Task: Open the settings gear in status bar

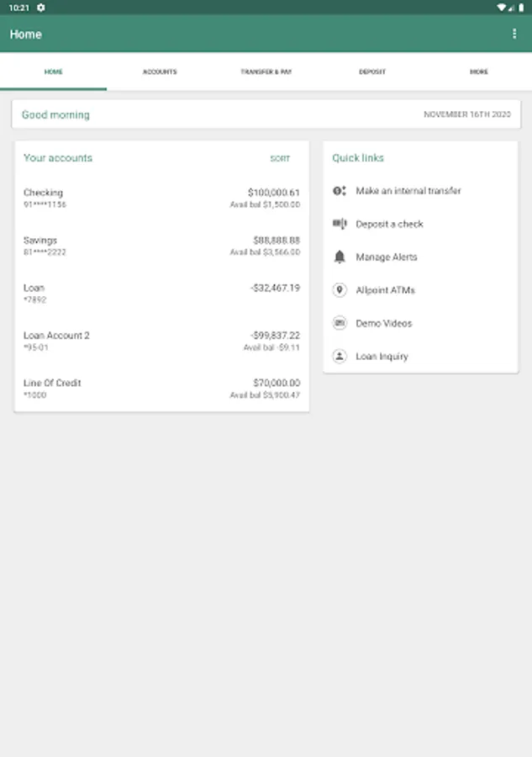Action: (41, 8)
